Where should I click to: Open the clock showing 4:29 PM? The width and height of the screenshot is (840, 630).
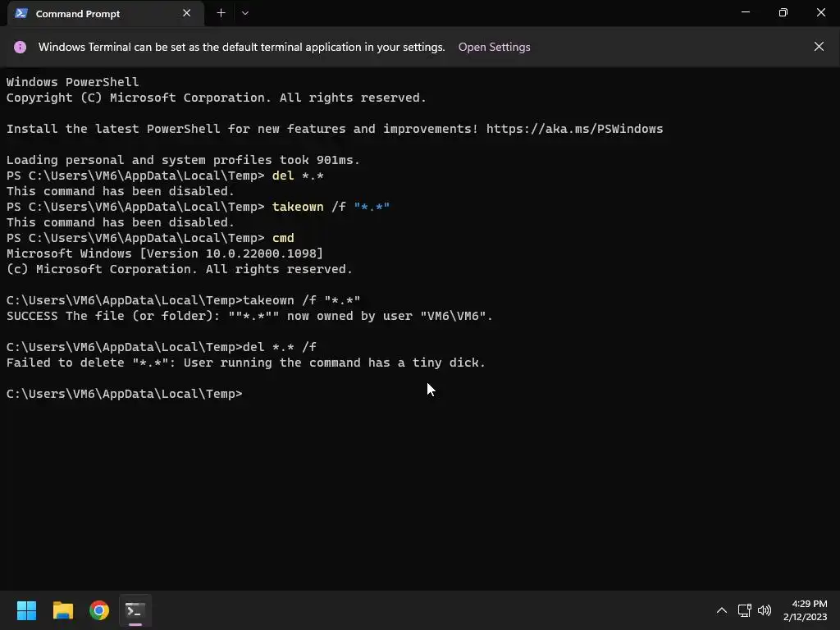[x=806, y=610]
